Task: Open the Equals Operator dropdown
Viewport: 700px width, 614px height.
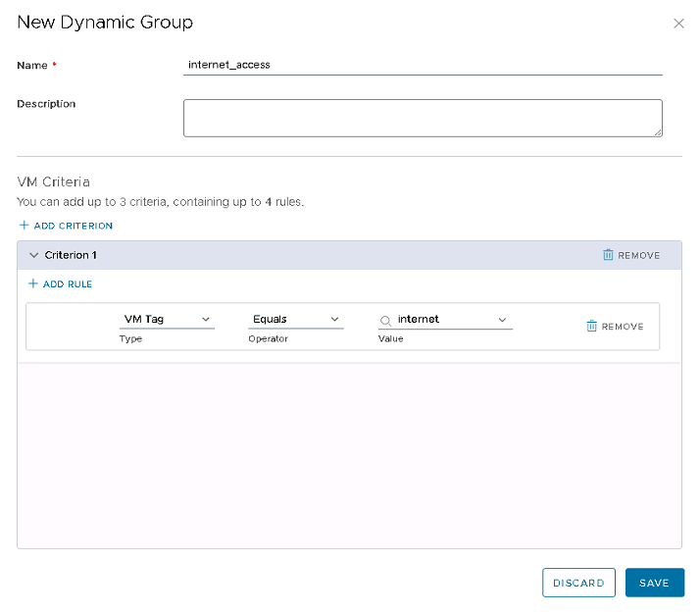Action: (x=295, y=320)
